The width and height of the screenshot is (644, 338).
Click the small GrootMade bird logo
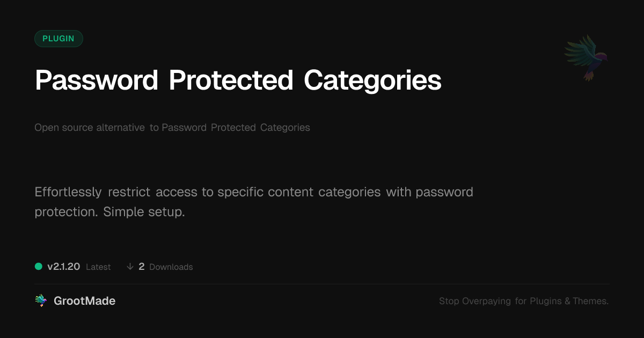(41, 301)
